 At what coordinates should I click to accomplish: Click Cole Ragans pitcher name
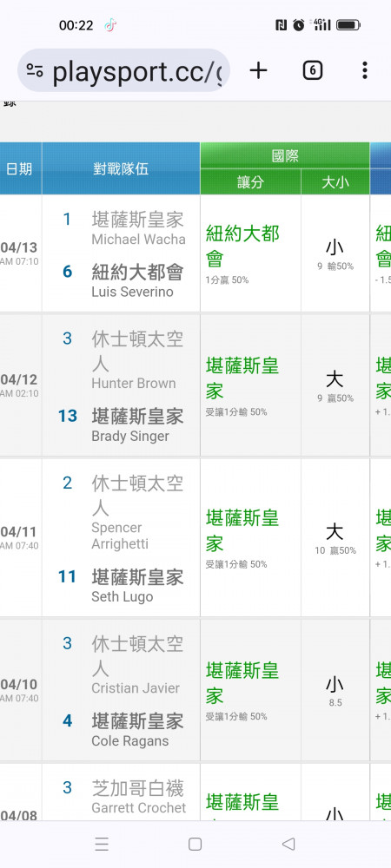[130, 740]
